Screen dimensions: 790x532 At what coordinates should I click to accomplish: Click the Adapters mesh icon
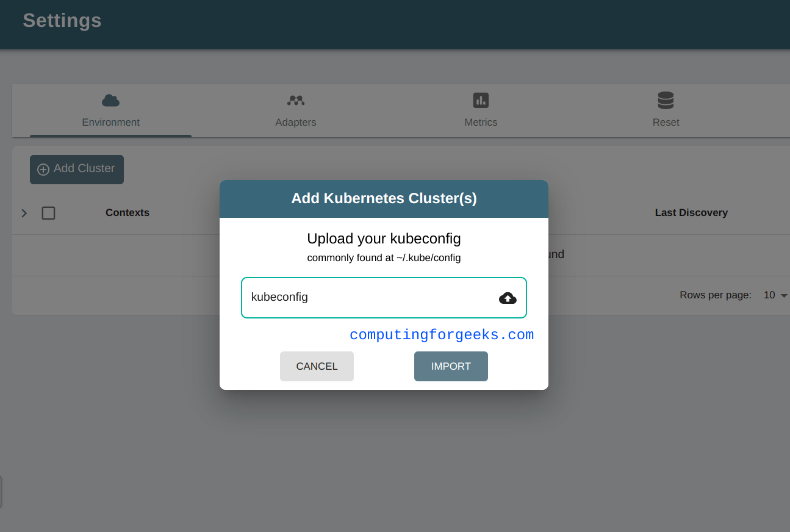pos(296,100)
